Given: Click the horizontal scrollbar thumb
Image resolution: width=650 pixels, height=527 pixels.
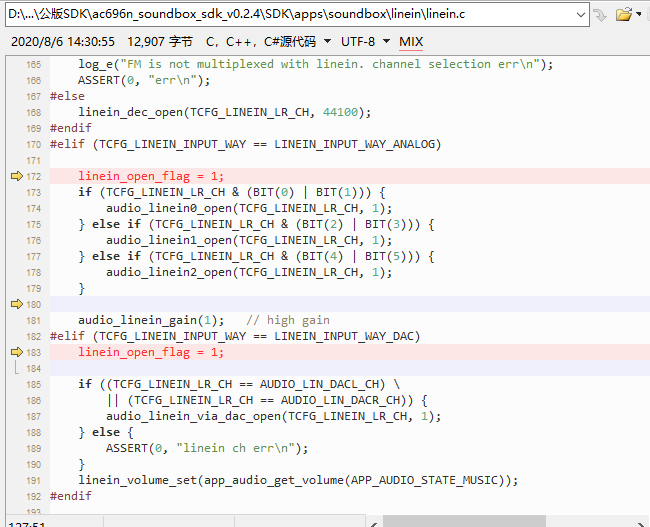Looking at the screenshot, I should point(464,522).
